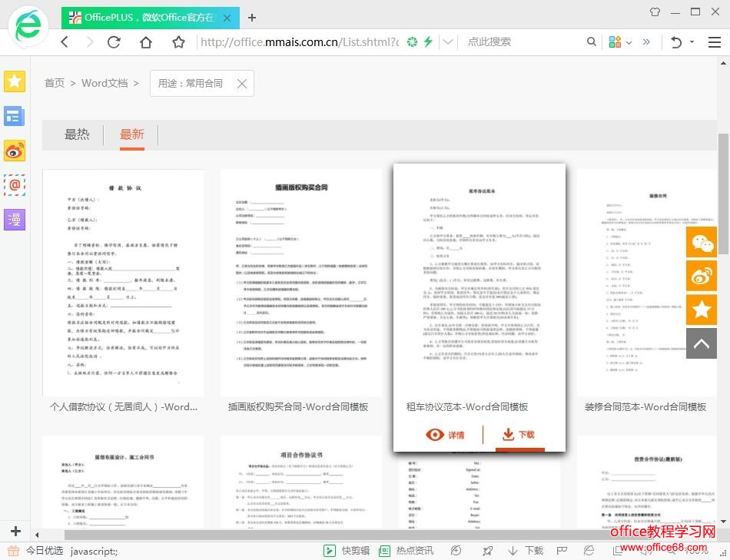This screenshot has height=560, width=730.
Task: Go back to the previous page
Action: pos(65,42)
